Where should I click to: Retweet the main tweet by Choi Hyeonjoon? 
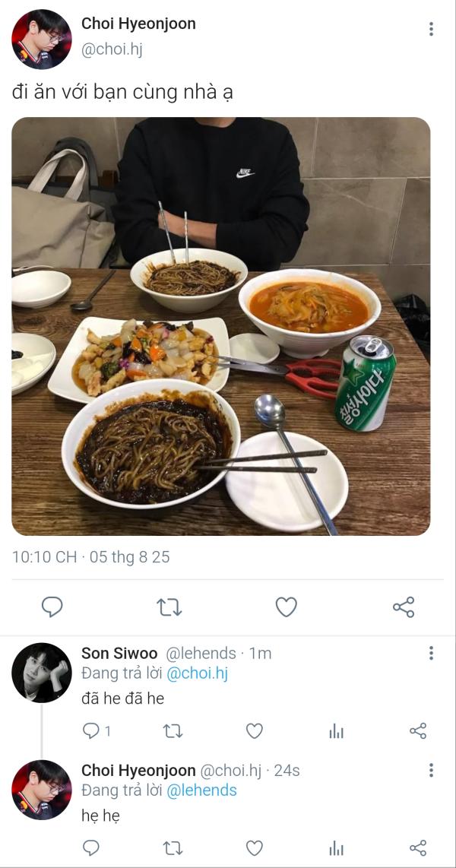click(x=169, y=607)
